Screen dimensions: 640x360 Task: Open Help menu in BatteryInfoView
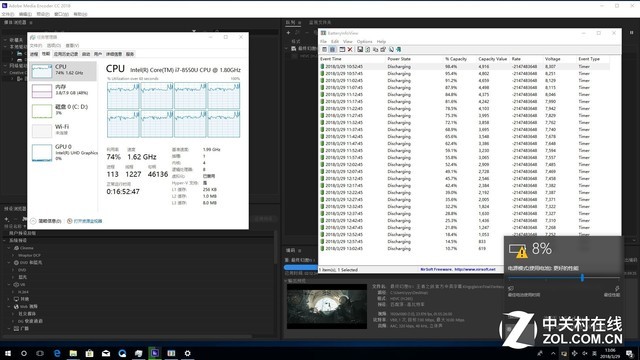click(x=381, y=41)
